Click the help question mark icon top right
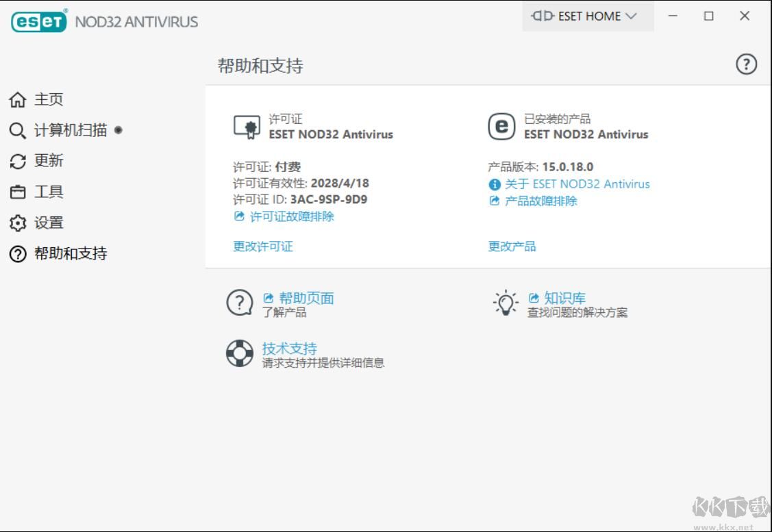 (746, 64)
